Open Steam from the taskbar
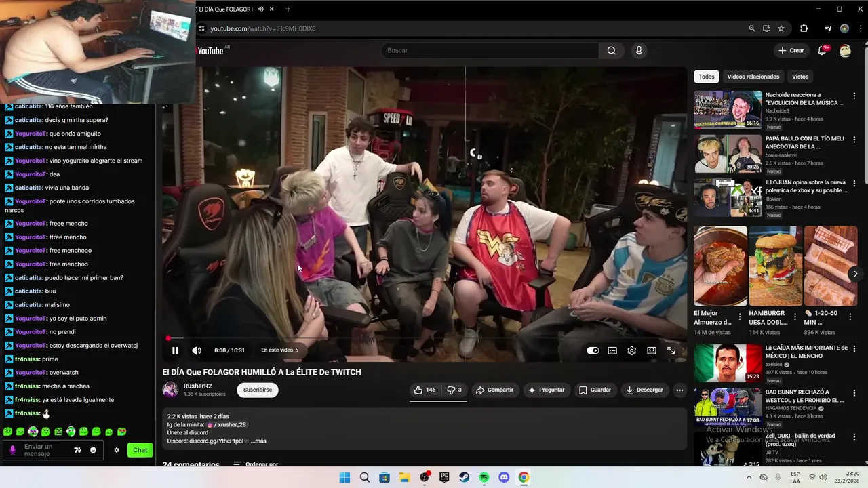 tap(465, 477)
